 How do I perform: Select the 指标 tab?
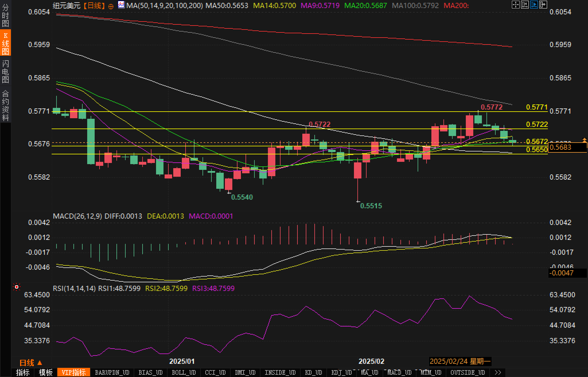tap(23, 372)
